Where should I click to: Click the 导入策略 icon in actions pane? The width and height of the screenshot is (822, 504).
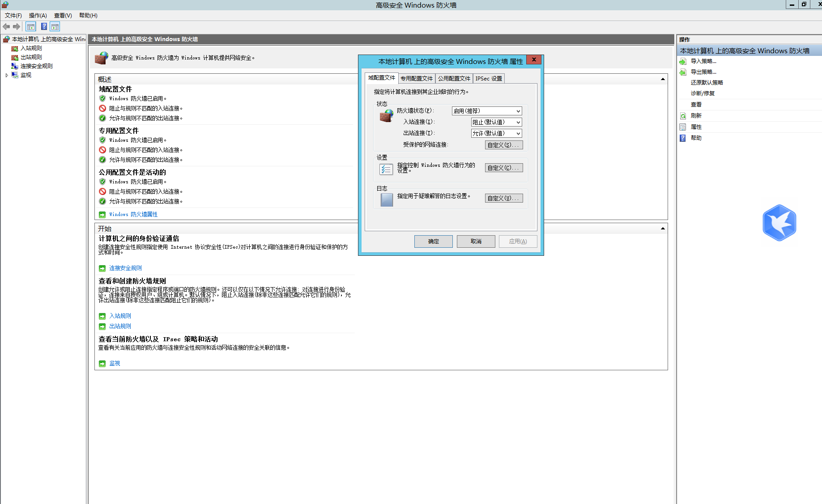click(x=683, y=61)
